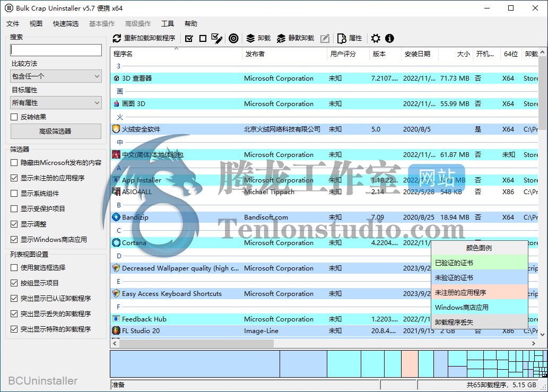Screen dimensions: 548x392
Task: Click the 火绒安全软件 shield icon
Action: tap(116, 129)
